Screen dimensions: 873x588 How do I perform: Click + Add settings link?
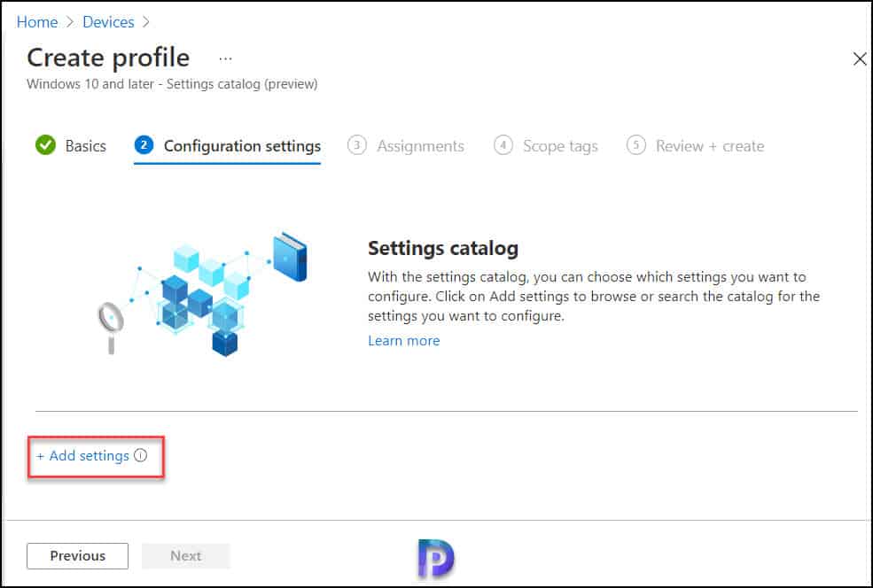(83, 455)
